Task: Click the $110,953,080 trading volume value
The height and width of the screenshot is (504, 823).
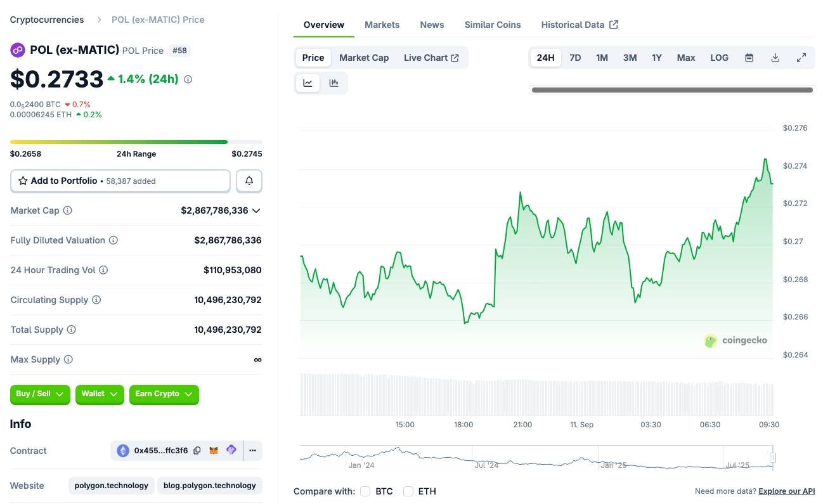Action: (233, 270)
